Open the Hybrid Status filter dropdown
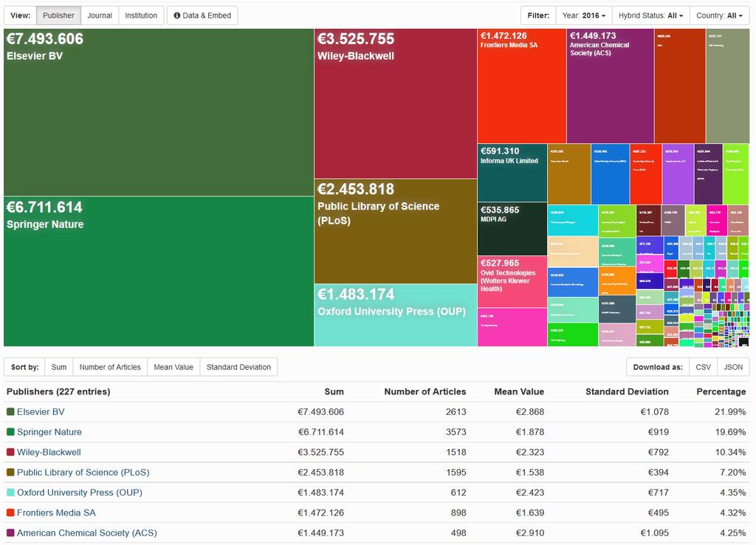 [x=651, y=16]
